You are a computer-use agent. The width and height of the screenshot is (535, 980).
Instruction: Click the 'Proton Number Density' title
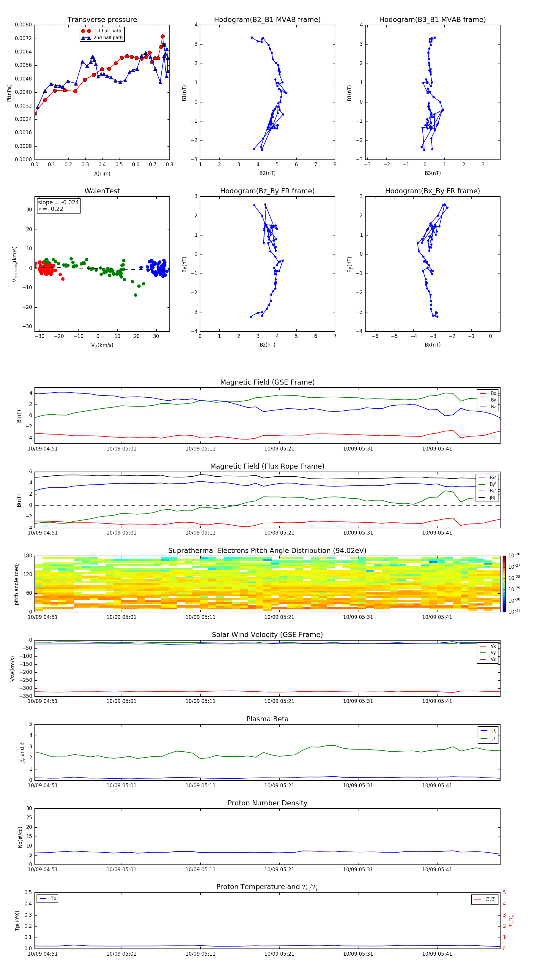tap(267, 803)
